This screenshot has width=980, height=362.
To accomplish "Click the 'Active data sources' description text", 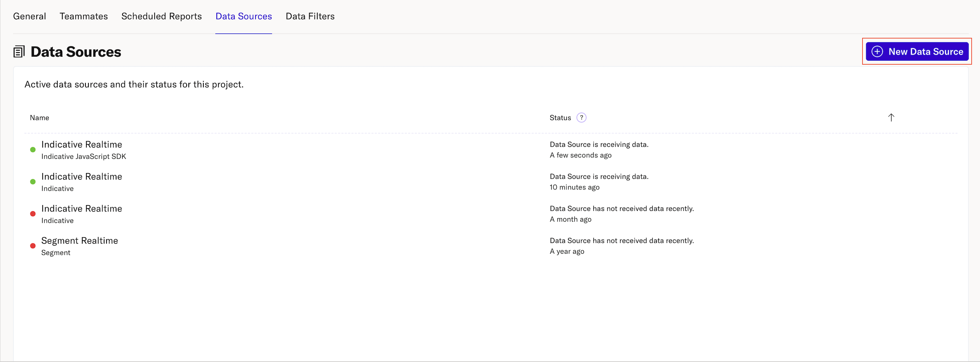I will point(134,84).
